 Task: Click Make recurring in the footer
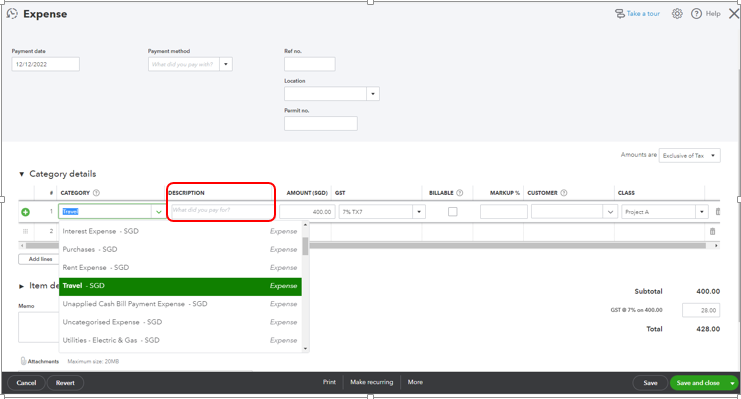coord(371,382)
